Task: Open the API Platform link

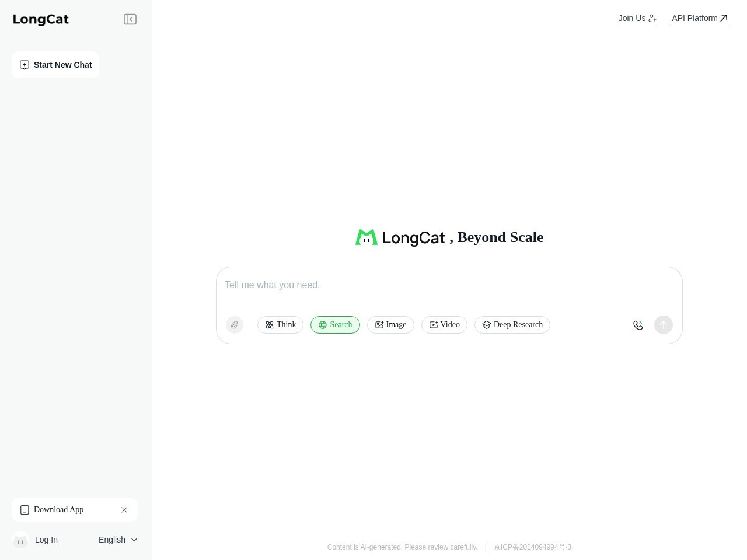Action: (x=700, y=18)
